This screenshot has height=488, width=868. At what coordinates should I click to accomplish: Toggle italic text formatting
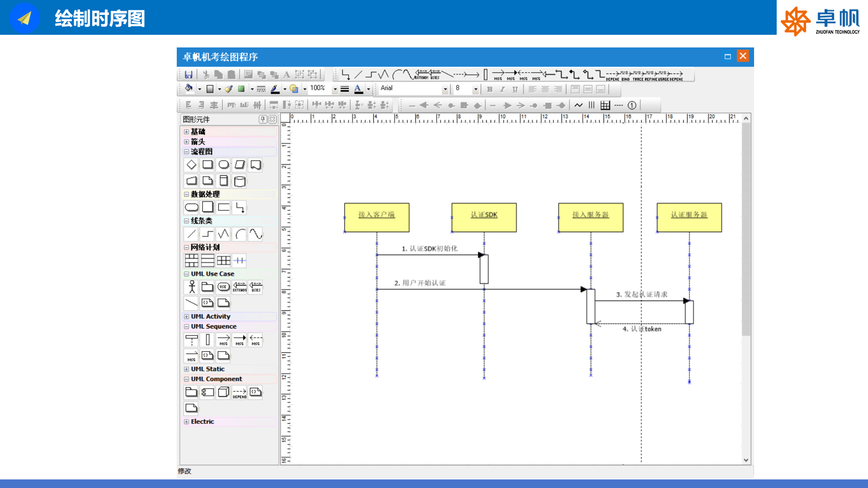pyautogui.click(x=502, y=89)
